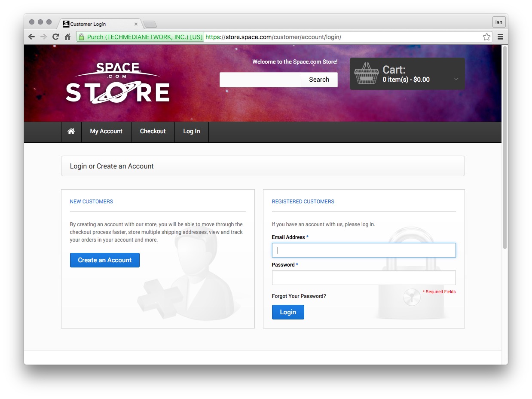Open a new tab next to Customer Login
Image resolution: width=532 pixels, height=399 pixels.
pos(150,24)
